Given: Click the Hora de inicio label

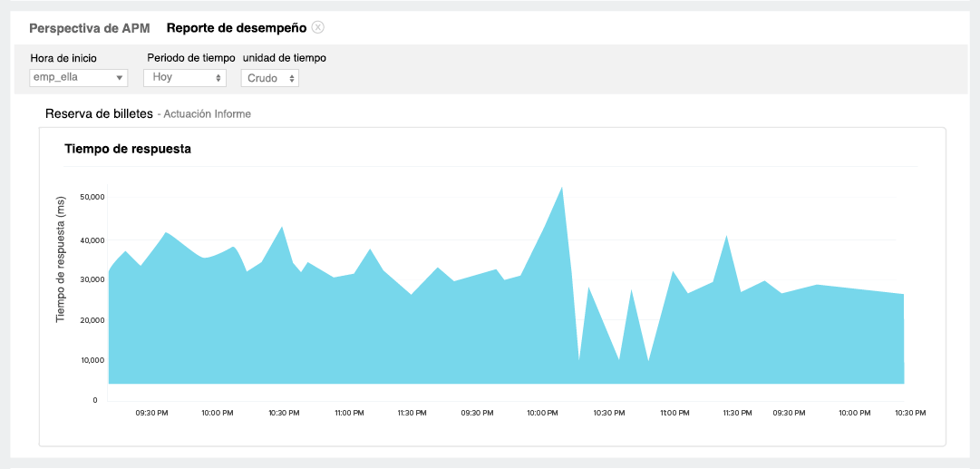Looking at the screenshot, I should (63, 58).
